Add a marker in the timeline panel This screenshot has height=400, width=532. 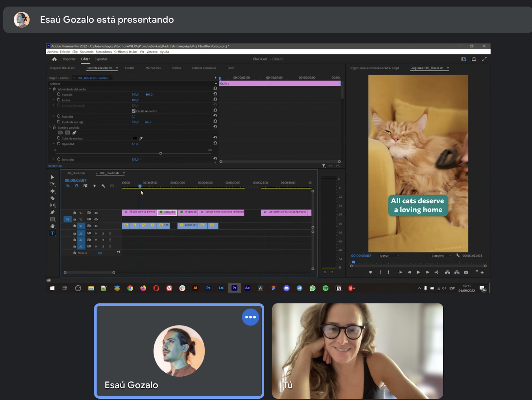(94, 186)
